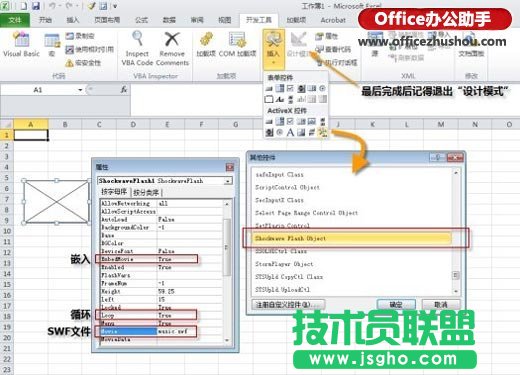Click 取消 cancel in 其他控件 dialog
Image resolution: width=520 pixels, height=375 pixels.
pyautogui.click(x=441, y=304)
